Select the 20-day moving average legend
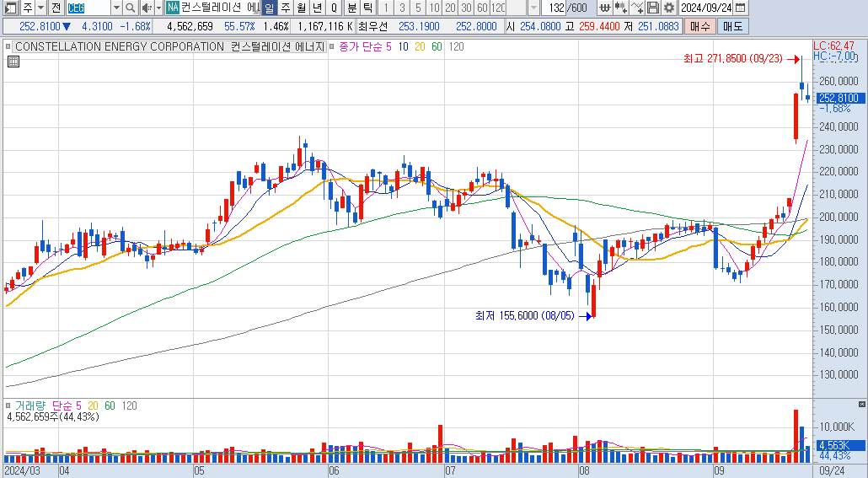This screenshot has height=478, width=868. pyautogui.click(x=421, y=47)
